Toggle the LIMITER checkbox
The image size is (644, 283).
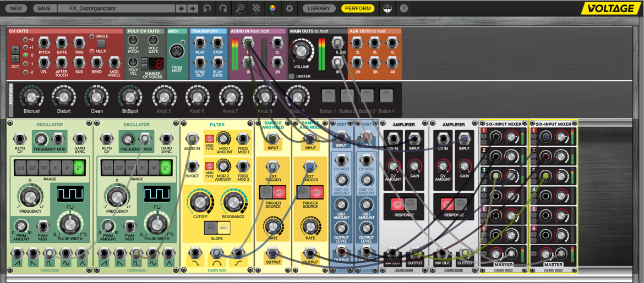pos(291,76)
